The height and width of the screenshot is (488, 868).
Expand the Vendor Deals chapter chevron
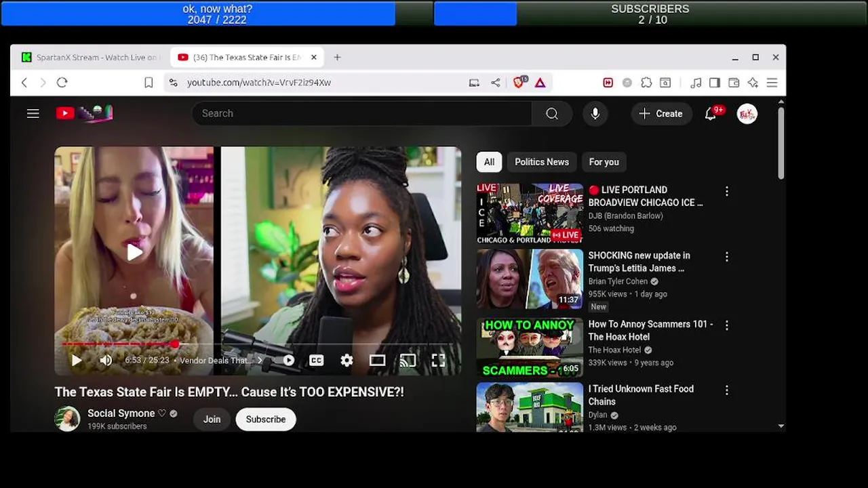pyautogui.click(x=260, y=361)
